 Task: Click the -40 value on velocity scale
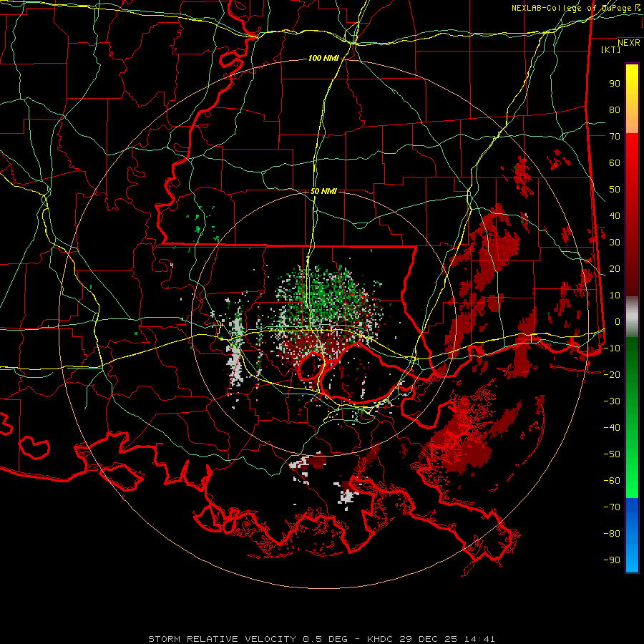point(612,428)
